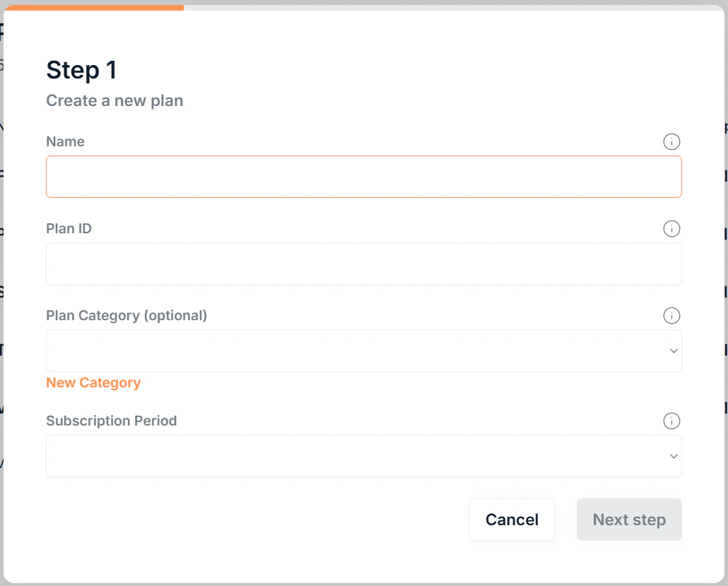Select the orange New Category text
Screen dimensions: 728x586
(93, 382)
